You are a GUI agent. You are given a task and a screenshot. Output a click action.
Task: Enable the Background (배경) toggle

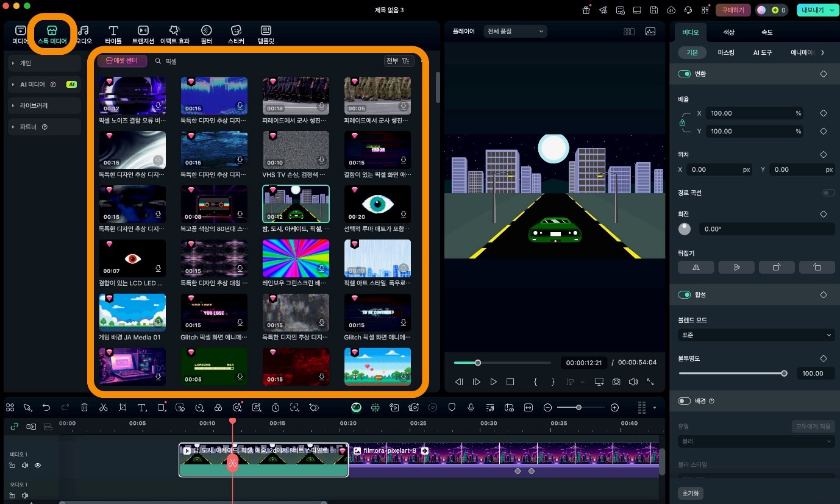click(685, 401)
